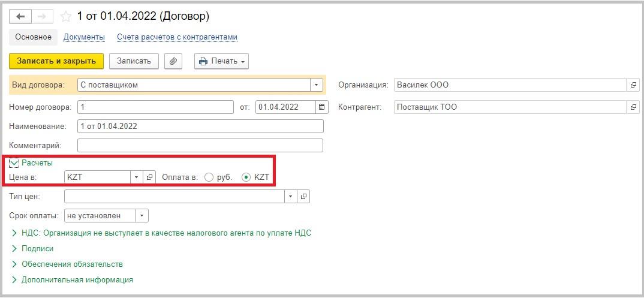644x298 pixels.
Task: Go forward with the right arrow button
Action: [42, 16]
